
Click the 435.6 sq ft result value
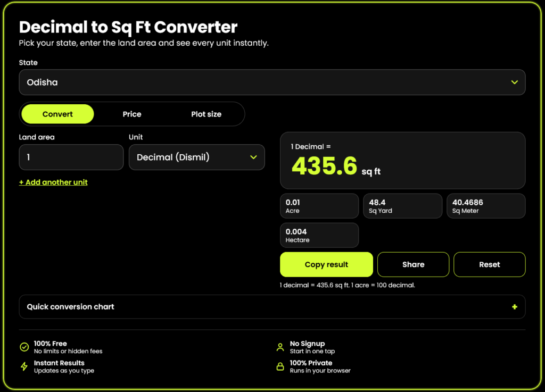coord(336,166)
